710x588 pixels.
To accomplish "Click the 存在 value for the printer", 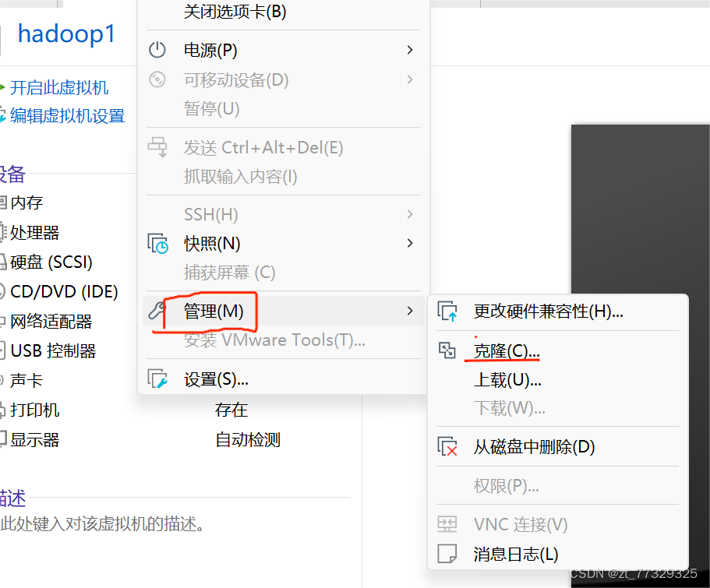I will click(x=231, y=410).
